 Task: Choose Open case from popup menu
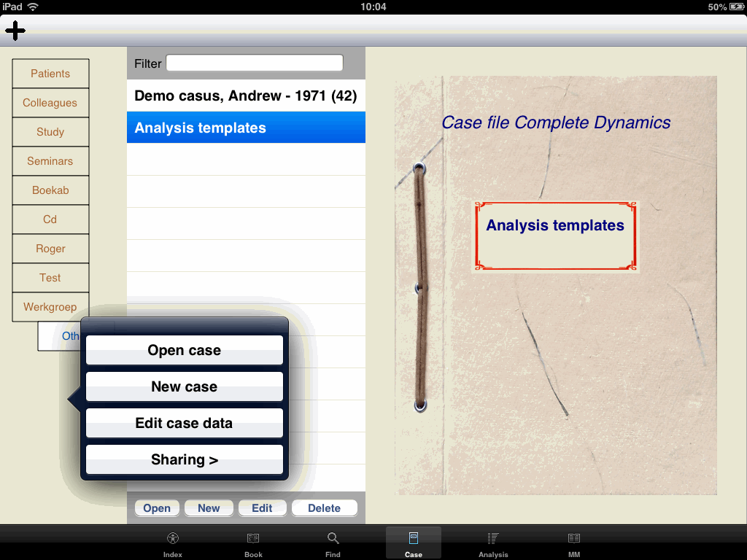pyautogui.click(x=185, y=350)
